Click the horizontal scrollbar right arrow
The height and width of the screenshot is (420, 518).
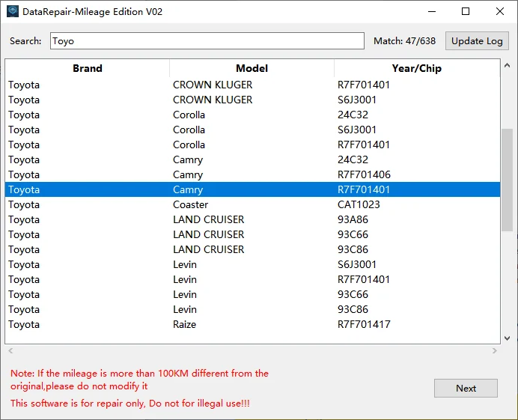pyautogui.click(x=495, y=350)
